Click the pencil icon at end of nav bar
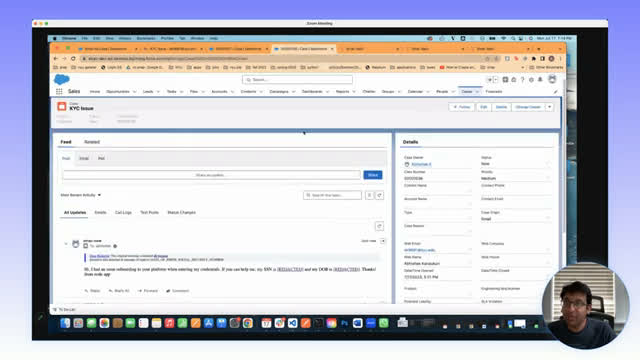The height and width of the screenshot is (360, 640). pos(555,92)
